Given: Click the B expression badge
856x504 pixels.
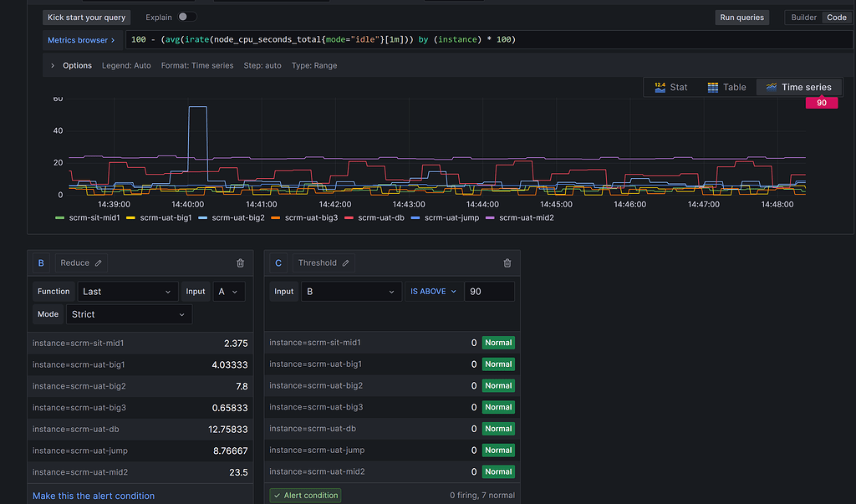Looking at the screenshot, I should (x=41, y=262).
